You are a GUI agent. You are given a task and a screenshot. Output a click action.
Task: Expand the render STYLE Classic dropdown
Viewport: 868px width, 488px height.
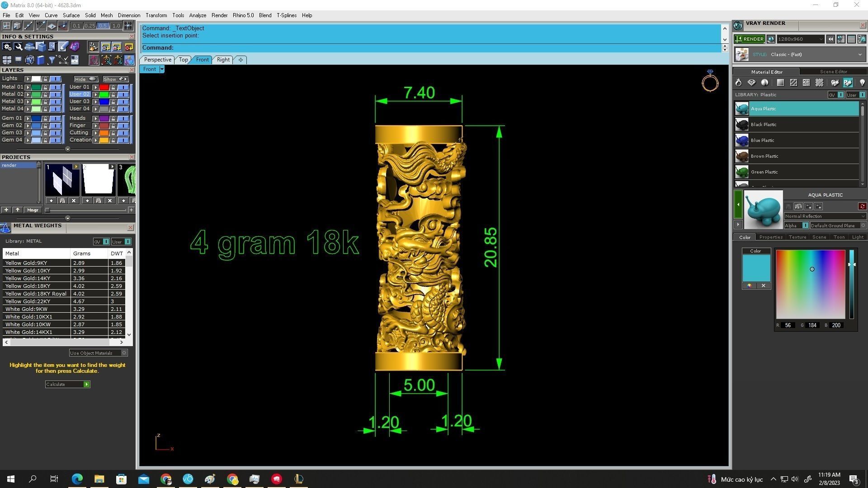[x=859, y=55]
